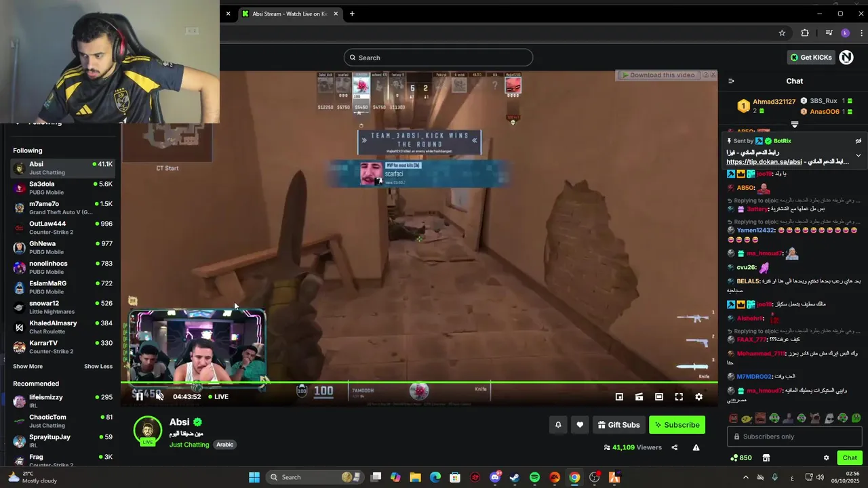Click the Windows taskbar Search box

pyautogui.click(x=313, y=477)
